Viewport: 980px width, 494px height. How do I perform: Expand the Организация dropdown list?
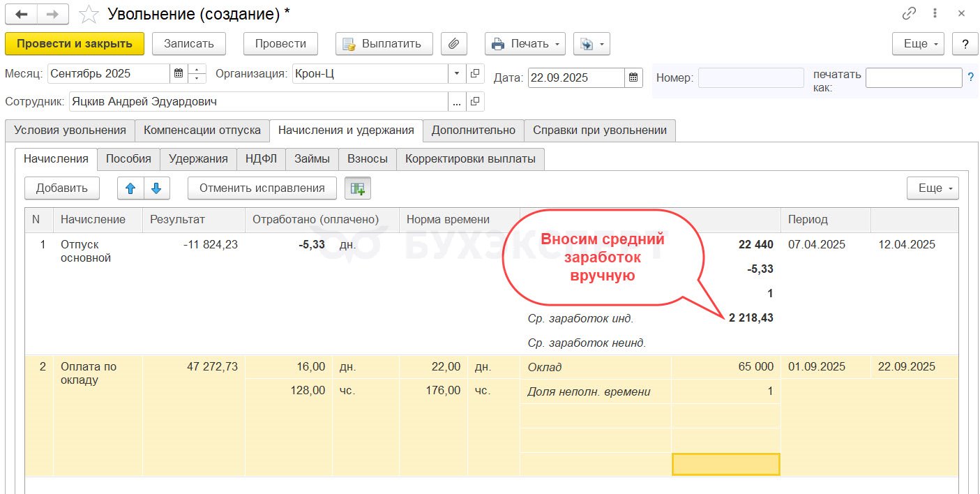click(457, 73)
